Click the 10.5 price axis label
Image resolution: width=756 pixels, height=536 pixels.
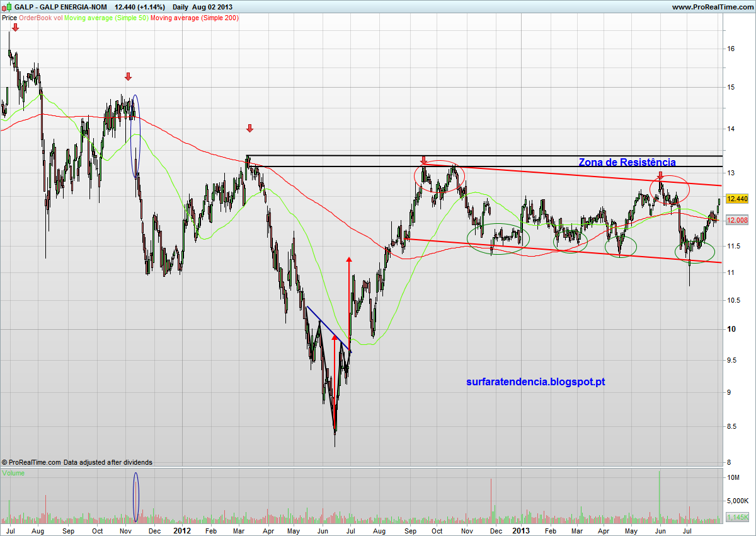pos(733,300)
